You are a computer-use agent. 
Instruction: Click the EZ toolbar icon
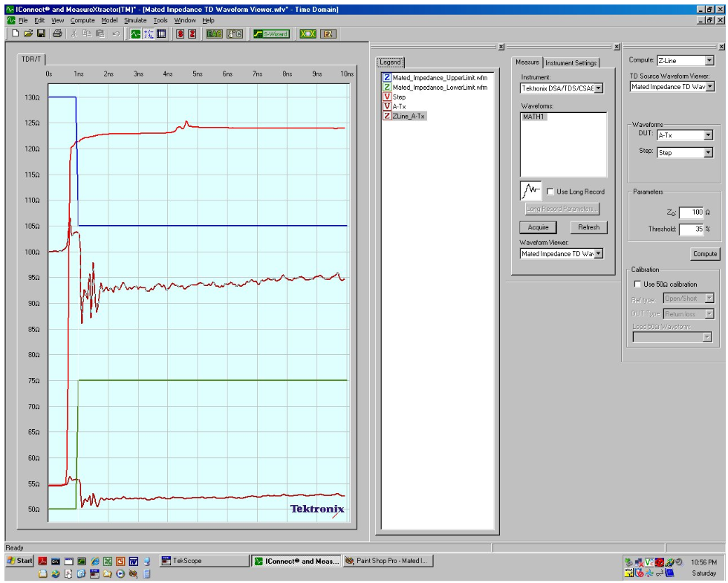328,34
